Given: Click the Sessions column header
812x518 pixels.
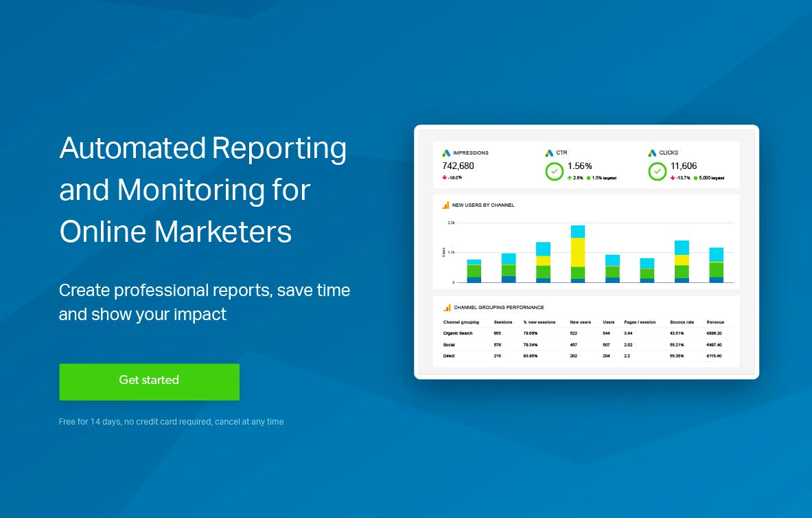Looking at the screenshot, I should click(503, 322).
